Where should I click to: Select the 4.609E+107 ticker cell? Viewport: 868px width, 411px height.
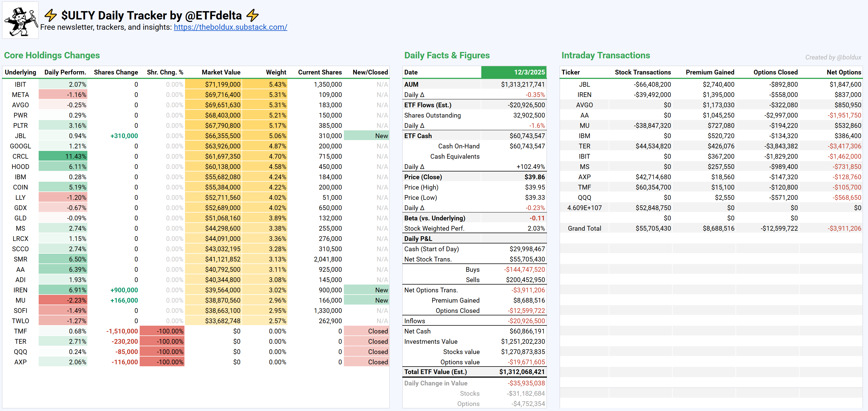[584, 208]
